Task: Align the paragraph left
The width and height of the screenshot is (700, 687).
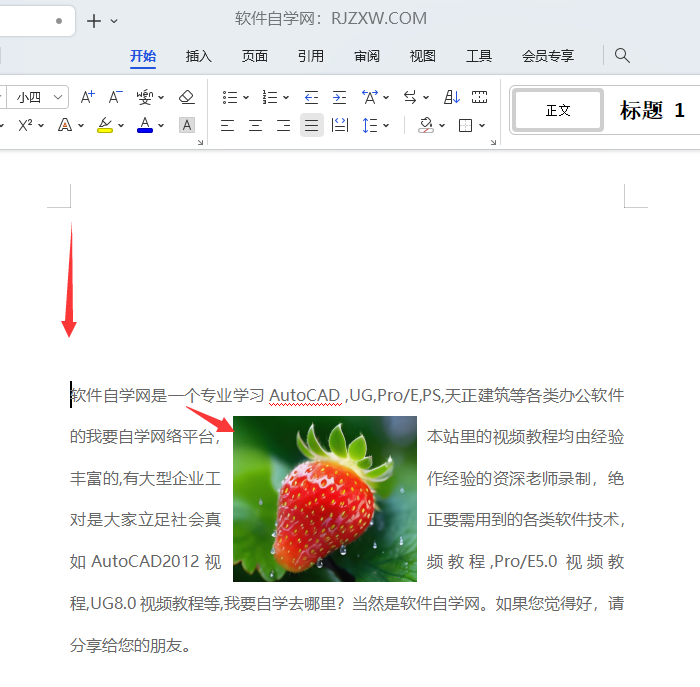Action: pos(227,125)
